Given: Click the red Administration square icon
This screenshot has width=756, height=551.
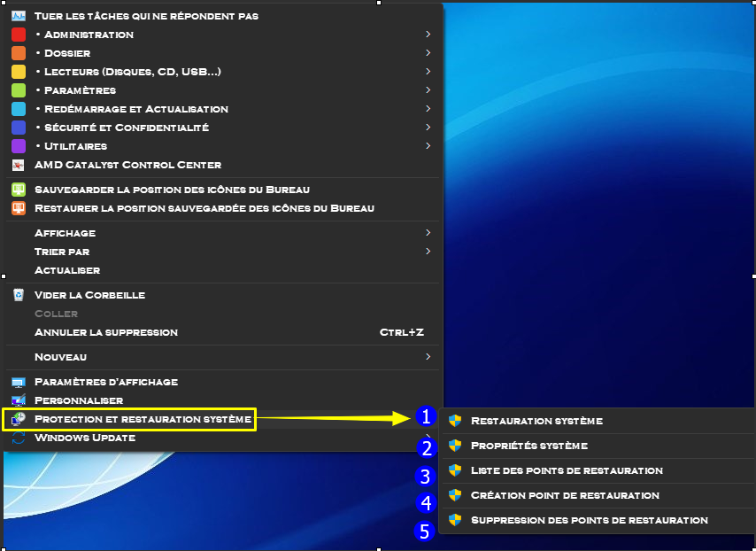Looking at the screenshot, I should coord(19,35).
